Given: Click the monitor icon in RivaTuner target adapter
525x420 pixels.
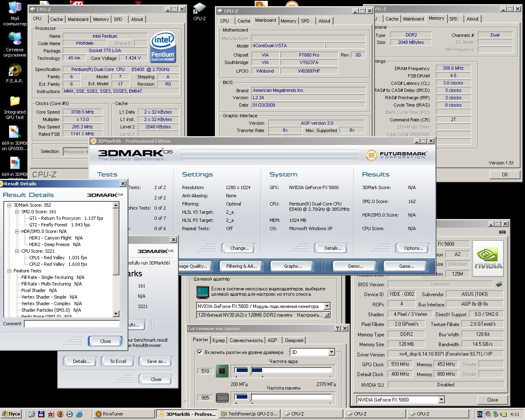Looking at the screenshot, I should click(203, 292).
